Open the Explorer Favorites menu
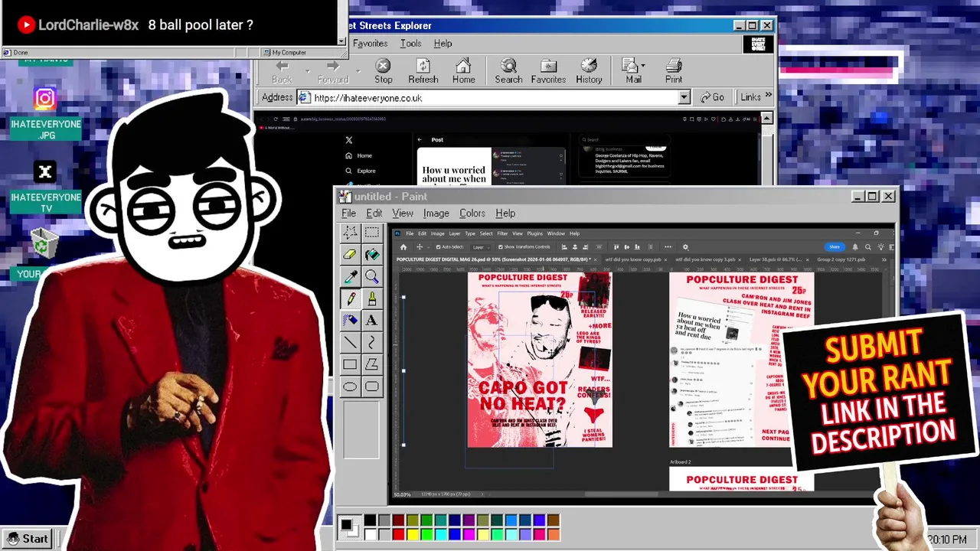Screen dimensions: 980x551 371,44
